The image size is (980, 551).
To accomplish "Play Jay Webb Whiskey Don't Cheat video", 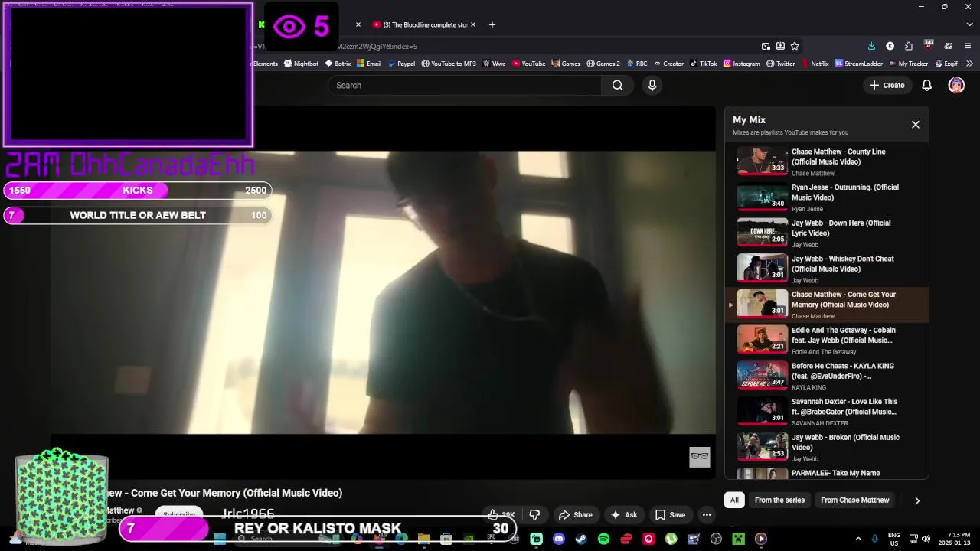I will [x=826, y=269].
